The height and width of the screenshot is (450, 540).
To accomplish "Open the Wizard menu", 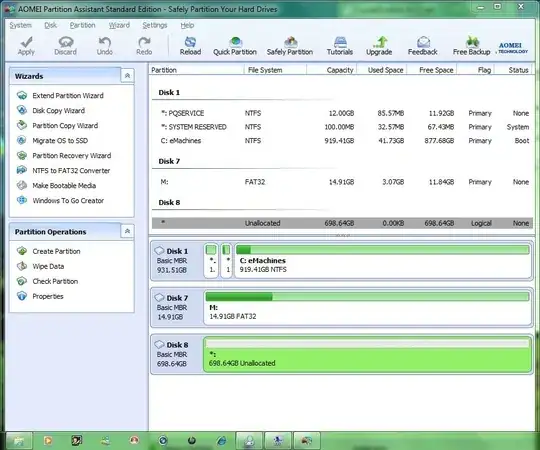I will point(119,25).
